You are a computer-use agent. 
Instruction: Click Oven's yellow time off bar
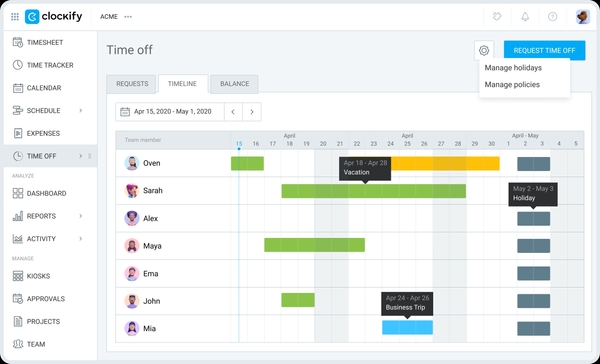pyautogui.click(x=445, y=163)
